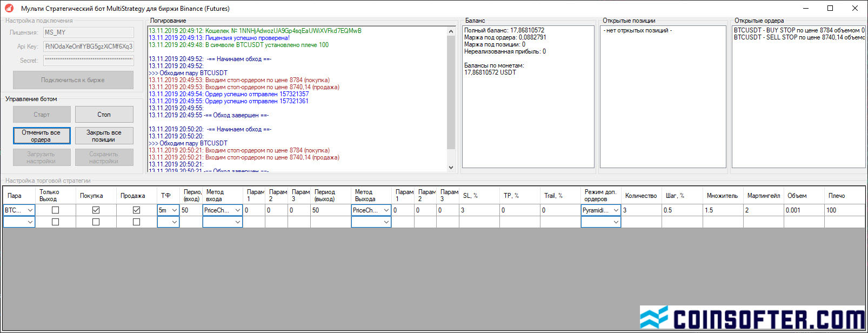Click the Подключиться к бирже button
868x333 pixels.
pos(73,80)
